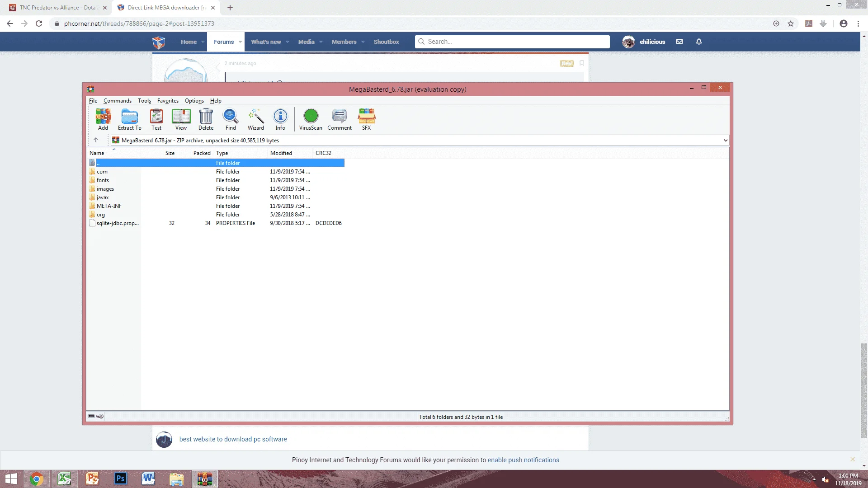Open File Explorer from the taskbar

(x=176, y=479)
